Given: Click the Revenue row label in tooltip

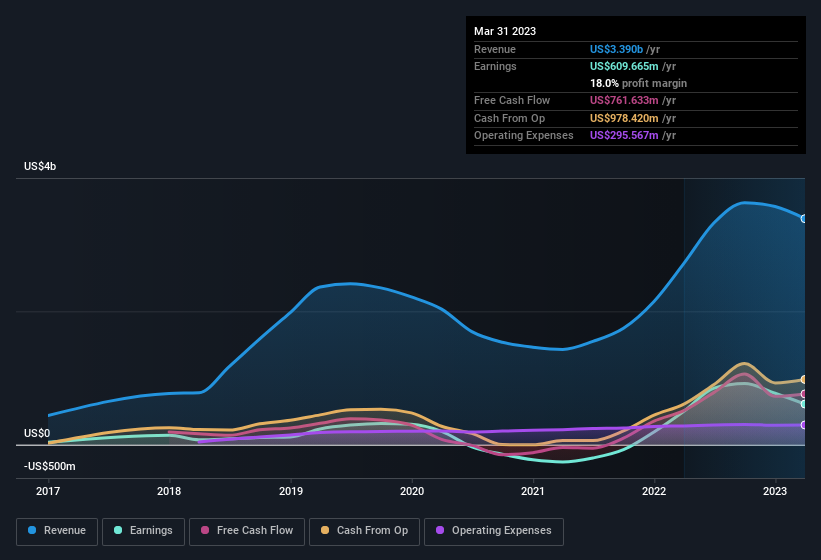Looking at the screenshot, I should pyautogui.click(x=495, y=49).
